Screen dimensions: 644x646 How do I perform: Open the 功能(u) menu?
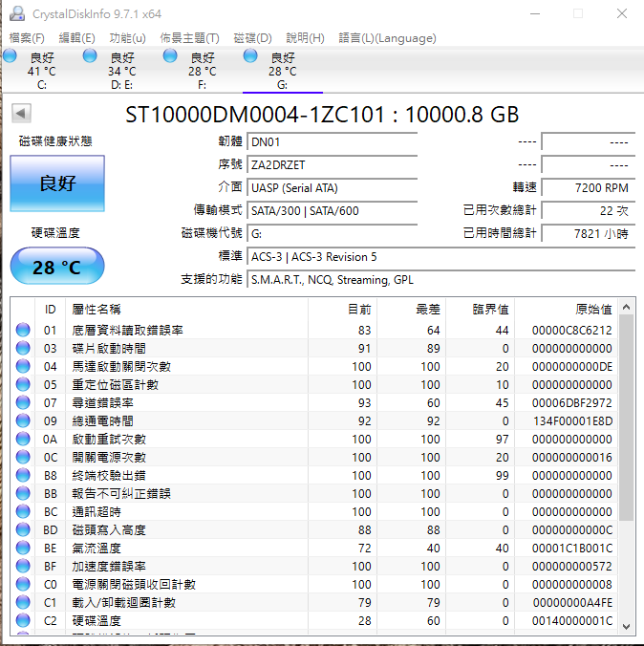[127, 38]
